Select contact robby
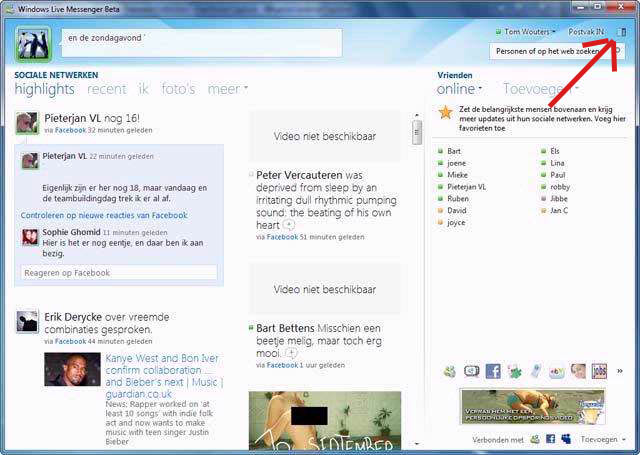Image resolution: width=640 pixels, height=455 pixels. (555, 187)
